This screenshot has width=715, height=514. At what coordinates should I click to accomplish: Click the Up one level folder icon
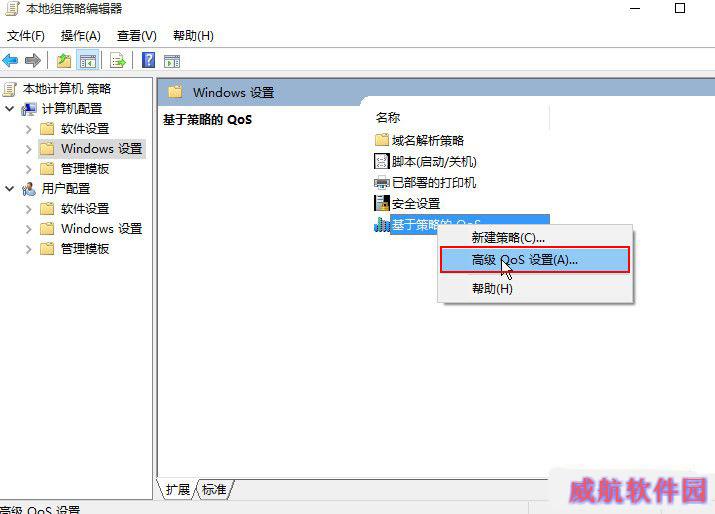coord(64,61)
